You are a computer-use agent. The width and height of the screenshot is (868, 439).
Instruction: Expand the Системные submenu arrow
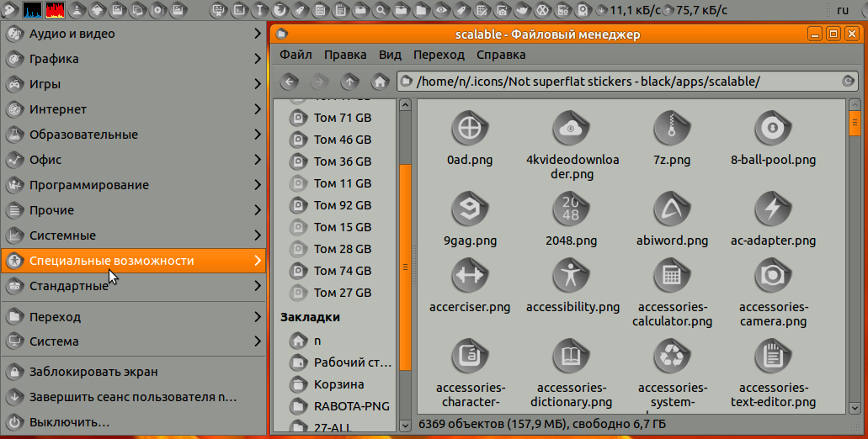pyautogui.click(x=258, y=235)
